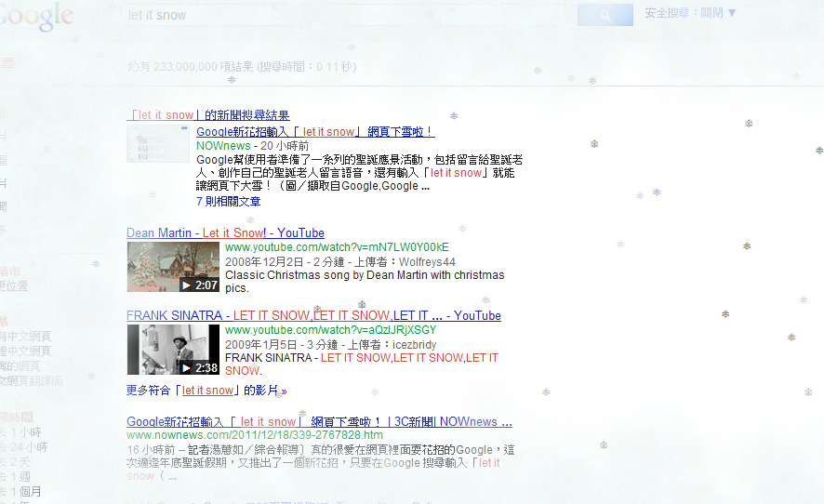Open the 安全搜尋 dropdown
Screen dimensions: 824x504
pos(690,13)
